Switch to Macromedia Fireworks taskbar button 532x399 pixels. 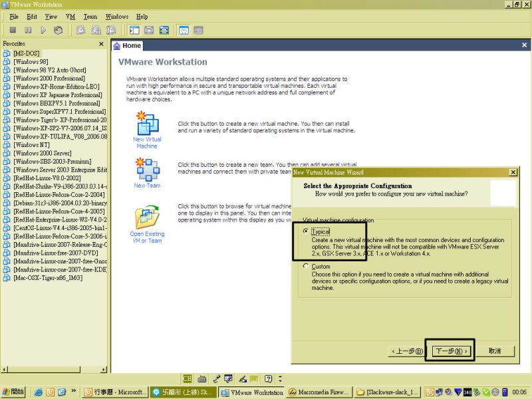[319, 392]
